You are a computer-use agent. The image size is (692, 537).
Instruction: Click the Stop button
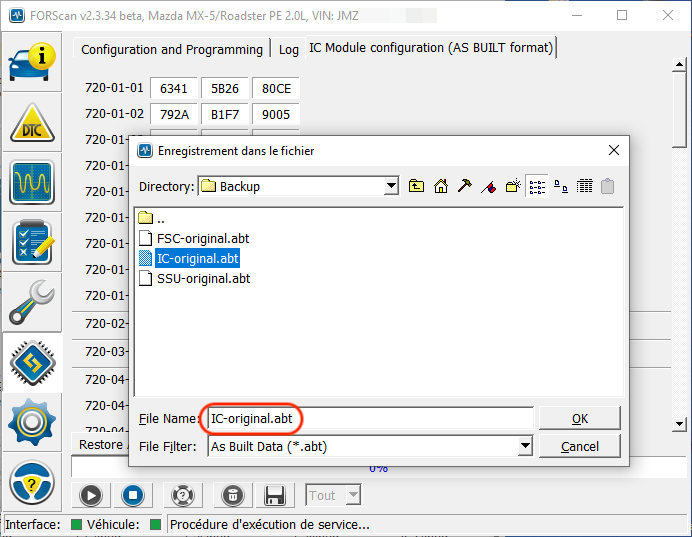pos(133,496)
